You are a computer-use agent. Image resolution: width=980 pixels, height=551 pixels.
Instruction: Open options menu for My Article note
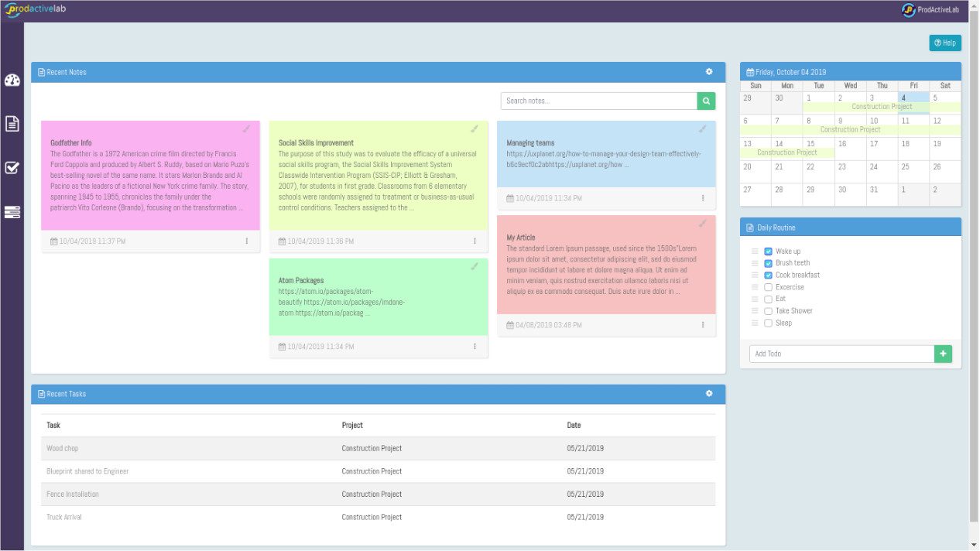[x=703, y=325]
